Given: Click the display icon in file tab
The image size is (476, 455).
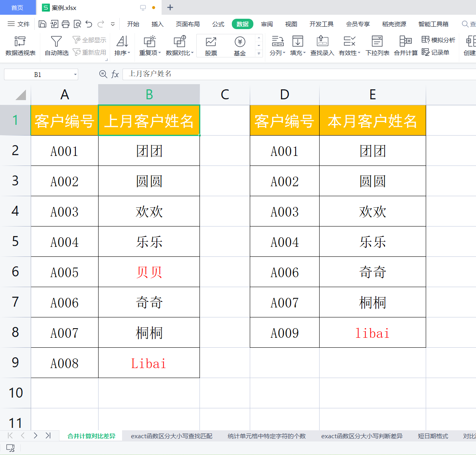Looking at the screenshot, I should pos(143,8).
